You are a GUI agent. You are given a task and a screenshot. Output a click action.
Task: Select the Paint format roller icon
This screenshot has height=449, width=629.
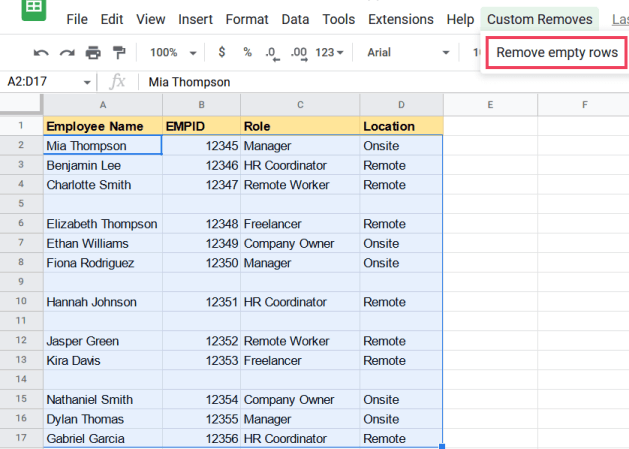[119, 53]
